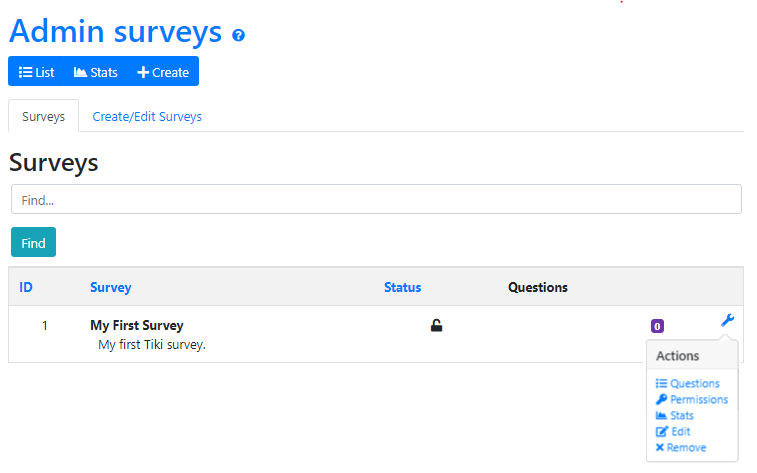This screenshot has height=473, width=757.
Task: Sort table by Survey column header
Action: [110, 287]
